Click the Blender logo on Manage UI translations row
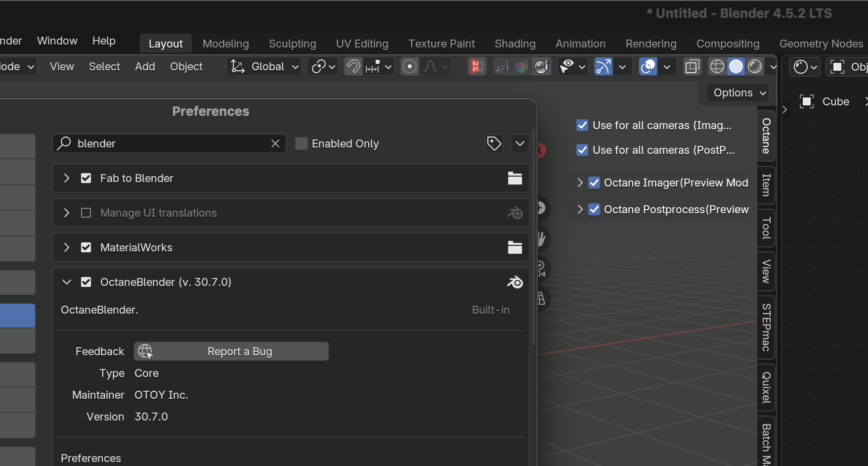The image size is (868, 466). pyautogui.click(x=515, y=213)
